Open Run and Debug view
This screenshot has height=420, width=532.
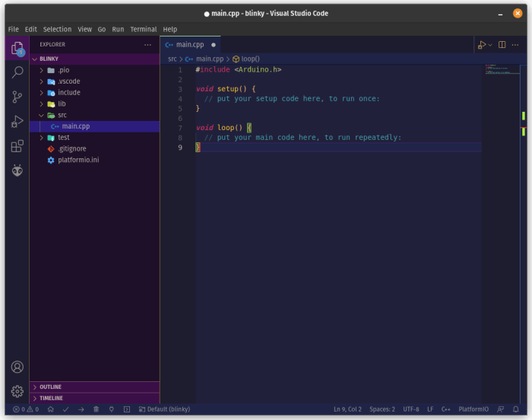coord(17,121)
